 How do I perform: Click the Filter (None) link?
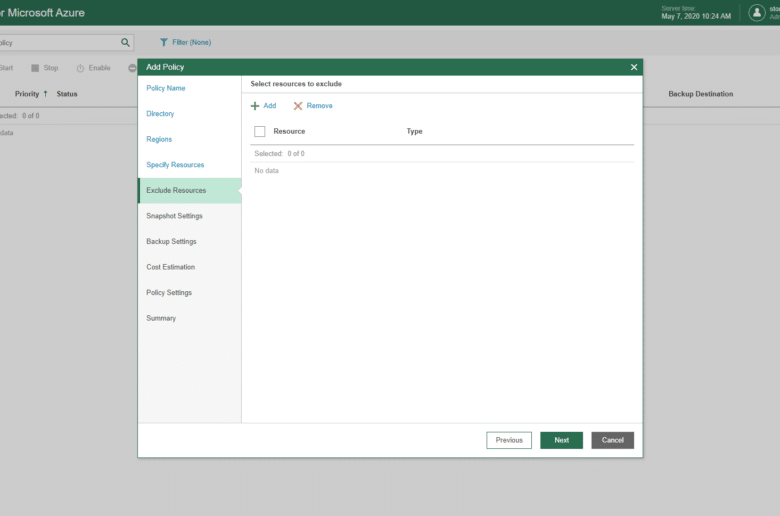click(x=192, y=42)
